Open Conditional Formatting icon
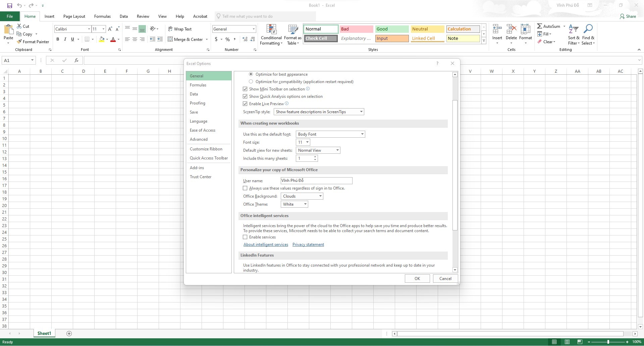 click(271, 29)
